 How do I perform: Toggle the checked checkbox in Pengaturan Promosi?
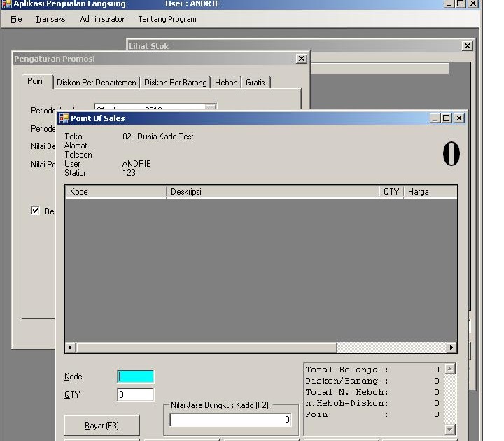(x=35, y=211)
